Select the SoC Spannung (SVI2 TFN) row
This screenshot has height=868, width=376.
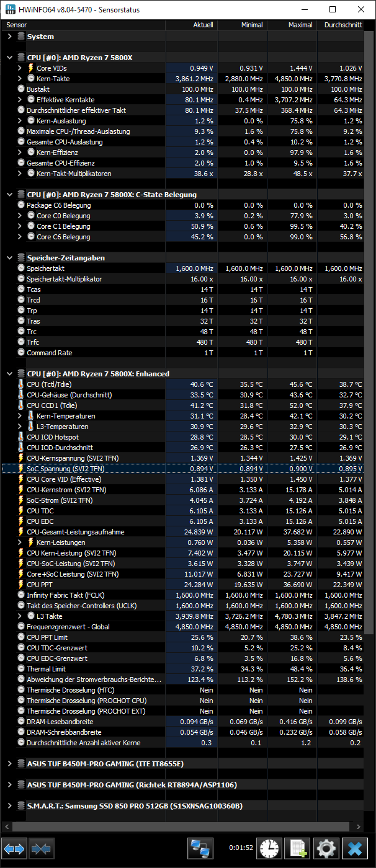pos(184,469)
